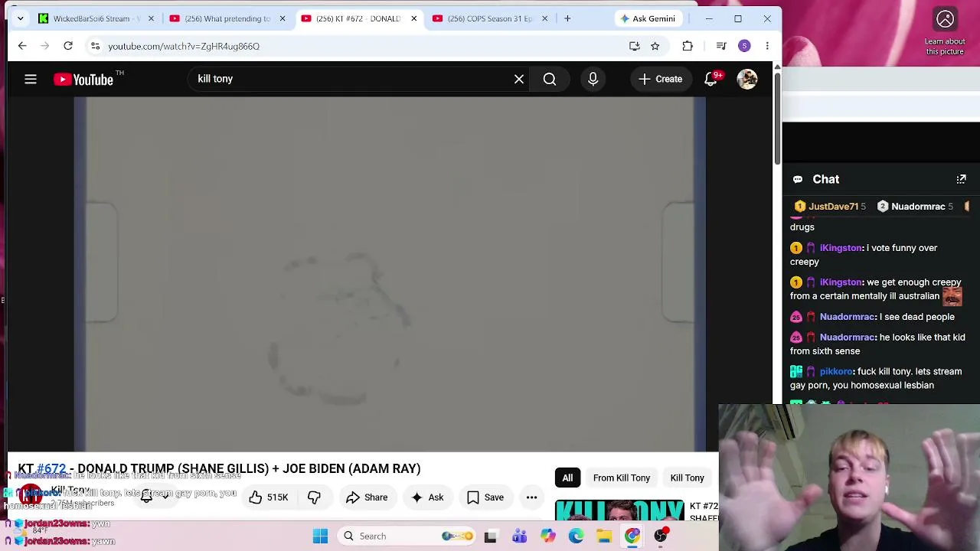The width and height of the screenshot is (980, 551).
Task: Pop out the stream chat panel
Action: click(961, 179)
